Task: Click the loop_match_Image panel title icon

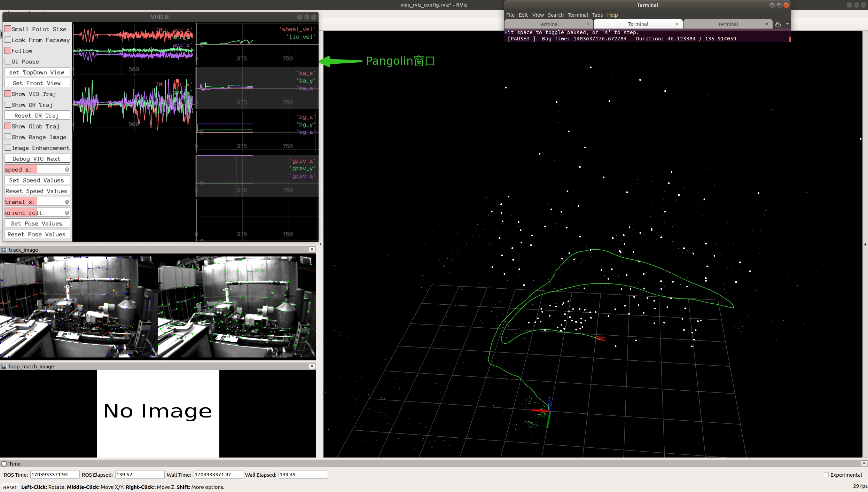Action: point(4,366)
